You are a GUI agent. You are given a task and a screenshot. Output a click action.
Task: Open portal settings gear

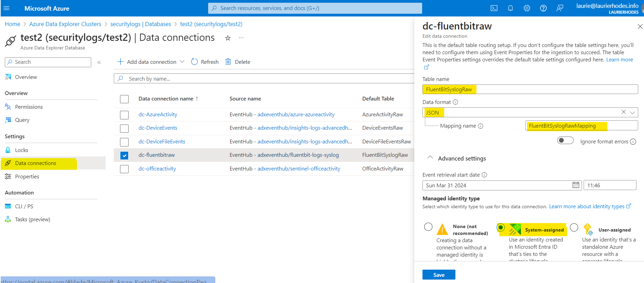pyautogui.click(x=527, y=8)
